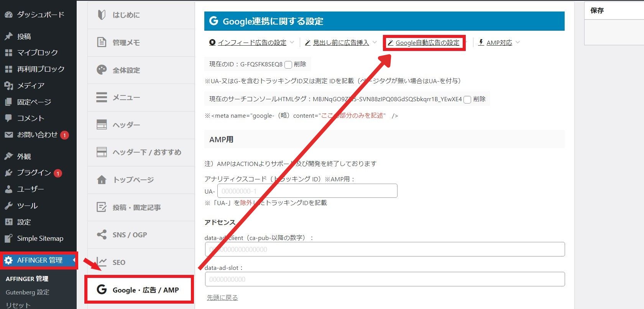This screenshot has width=644, height=309.
Task: Focus the data-ad-slot input field
Action: point(385,279)
